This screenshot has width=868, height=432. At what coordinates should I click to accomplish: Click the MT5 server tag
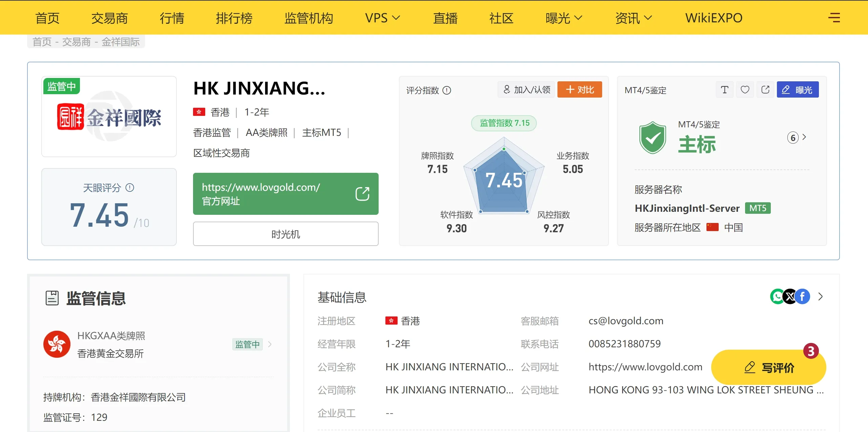click(758, 208)
